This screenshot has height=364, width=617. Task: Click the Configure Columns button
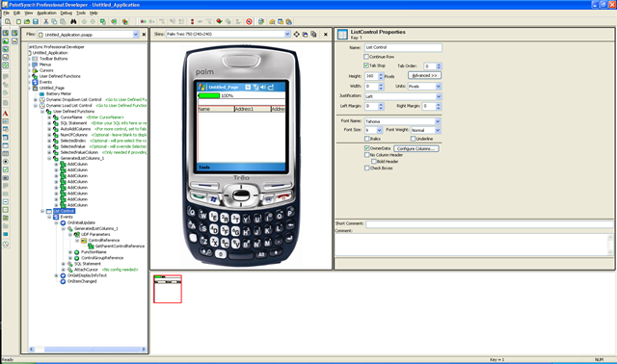coord(416,148)
